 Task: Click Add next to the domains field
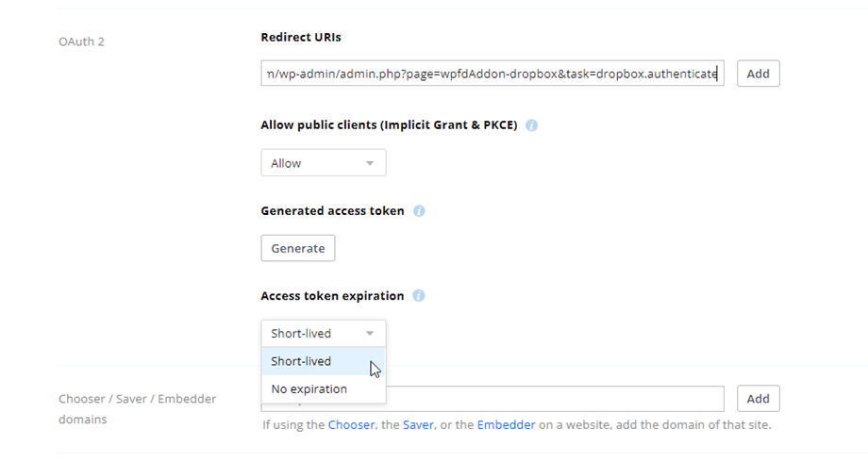pyautogui.click(x=758, y=399)
